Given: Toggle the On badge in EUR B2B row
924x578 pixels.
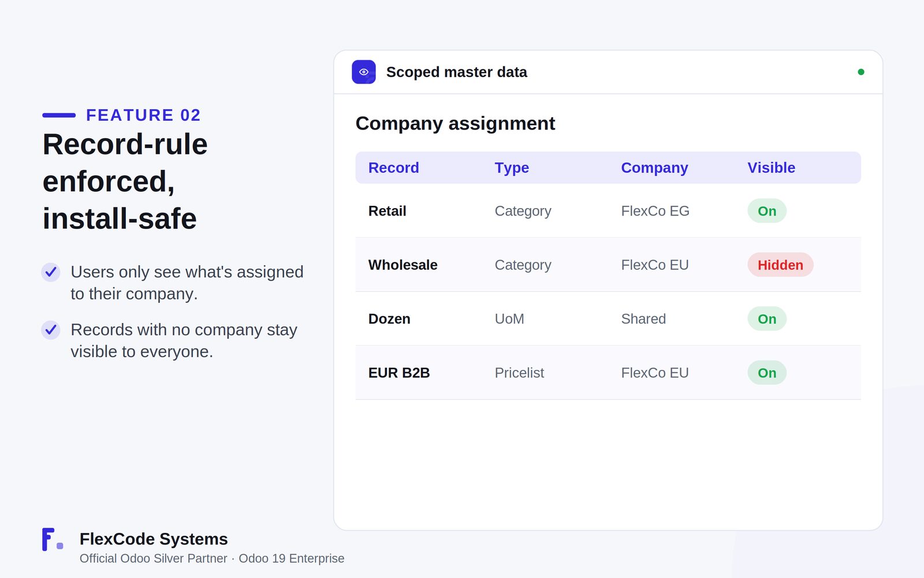Looking at the screenshot, I should (767, 373).
